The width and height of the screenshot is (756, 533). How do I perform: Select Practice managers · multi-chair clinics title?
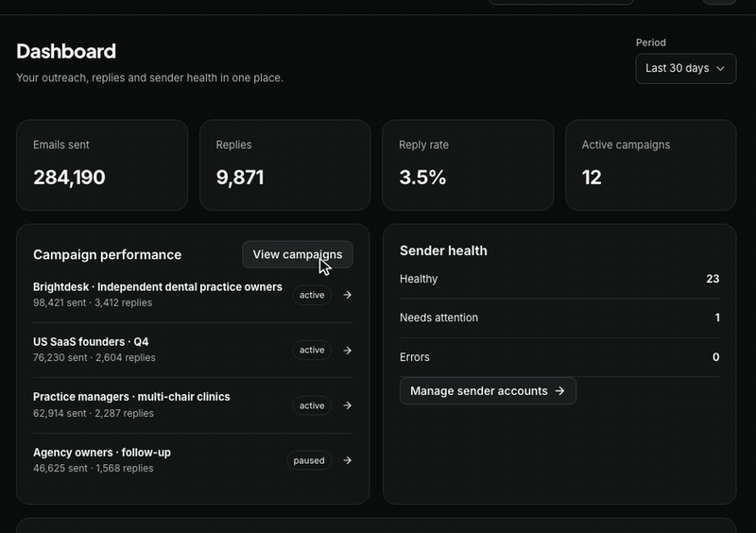[x=131, y=397]
